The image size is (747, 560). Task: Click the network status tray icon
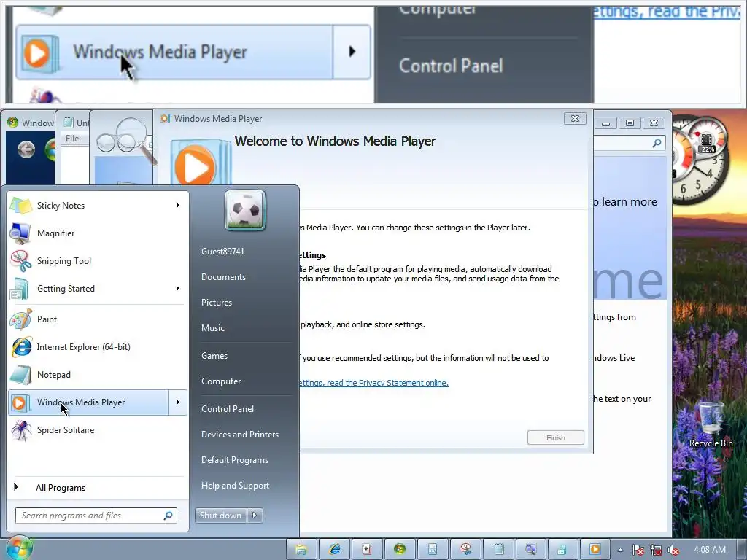[656, 550]
